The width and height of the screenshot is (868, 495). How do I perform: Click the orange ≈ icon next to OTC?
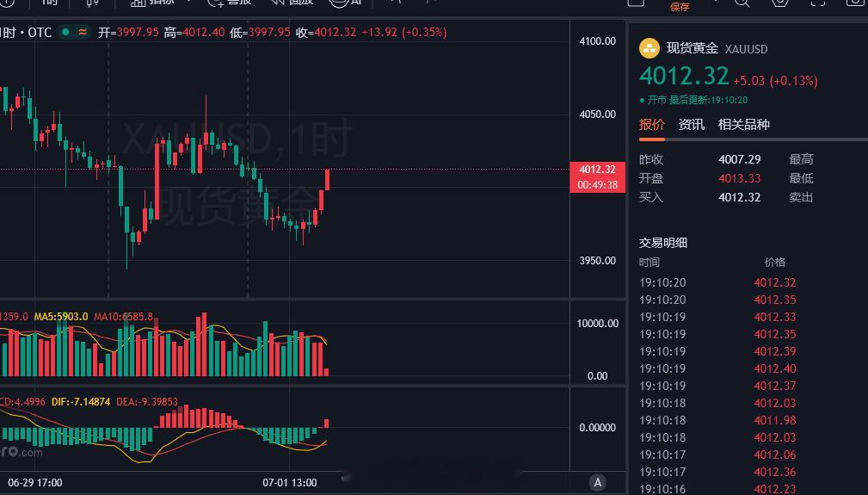coord(83,32)
